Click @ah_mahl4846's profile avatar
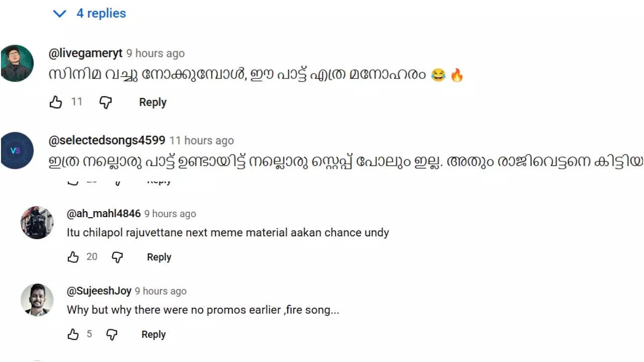Screen dimensions: 644x362 tap(37, 222)
